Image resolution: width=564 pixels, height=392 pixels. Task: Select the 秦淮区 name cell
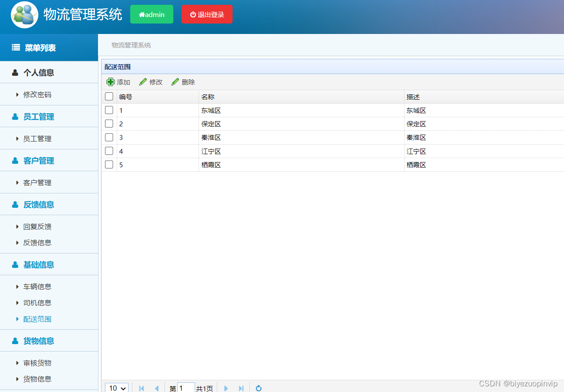tap(301, 137)
